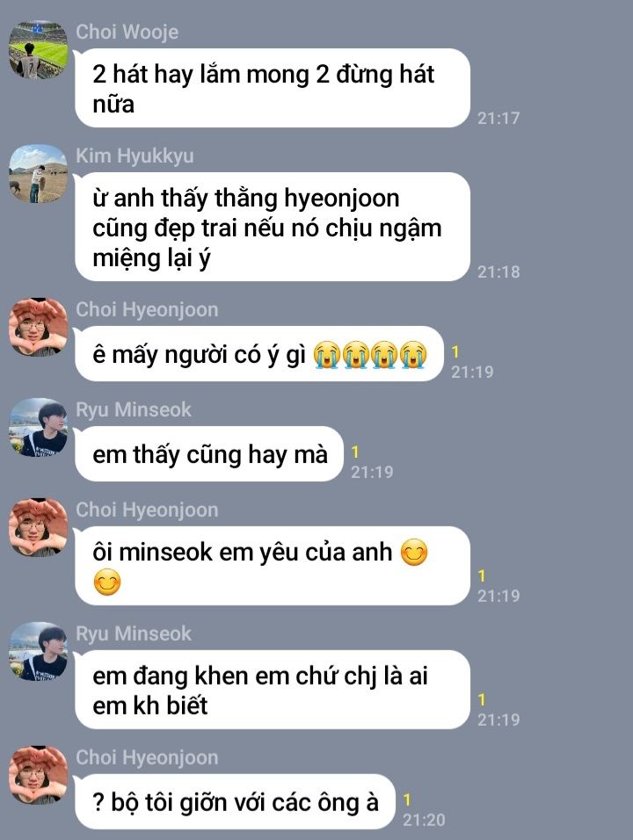
Task: Open Choi Hyeonjoon's avatar beside crying emoji message
Action: 38,328
